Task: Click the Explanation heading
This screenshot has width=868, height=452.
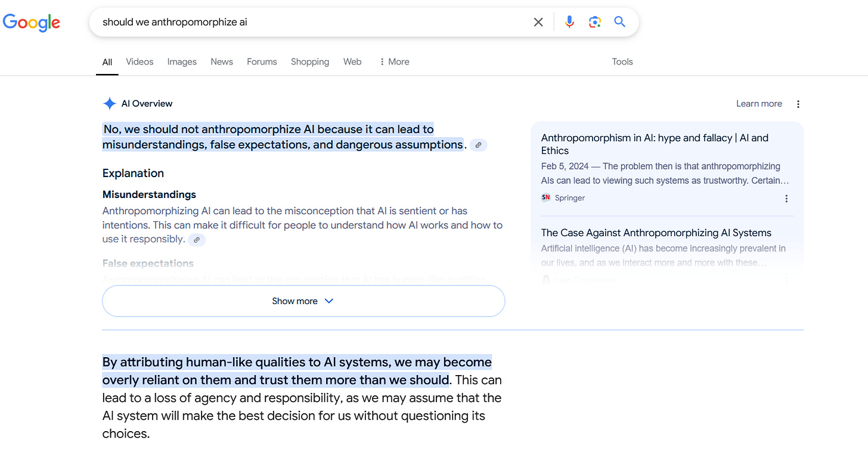Action: (133, 174)
